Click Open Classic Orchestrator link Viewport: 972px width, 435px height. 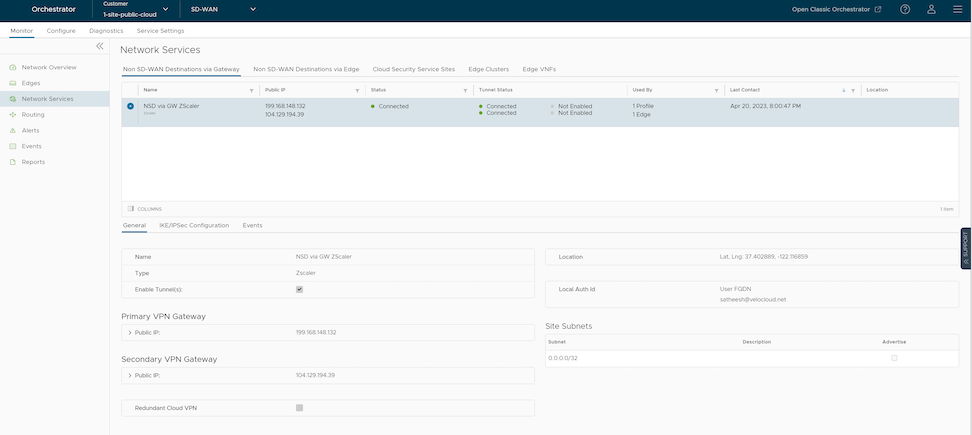point(836,9)
